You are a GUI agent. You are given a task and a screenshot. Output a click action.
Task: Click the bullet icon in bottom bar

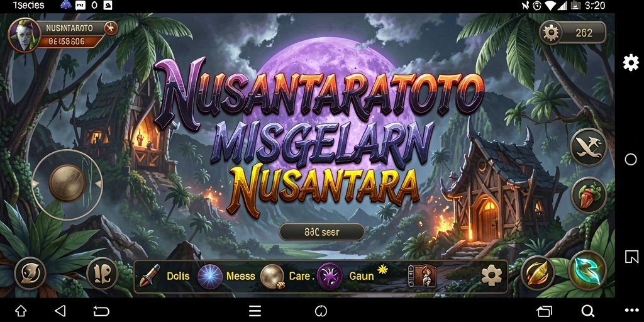[x=149, y=275]
